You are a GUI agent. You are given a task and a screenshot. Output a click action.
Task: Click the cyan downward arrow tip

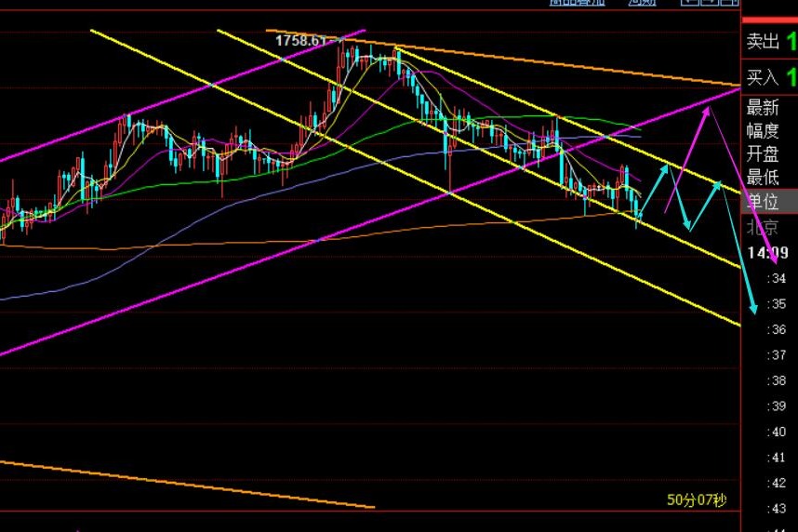click(754, 313)
